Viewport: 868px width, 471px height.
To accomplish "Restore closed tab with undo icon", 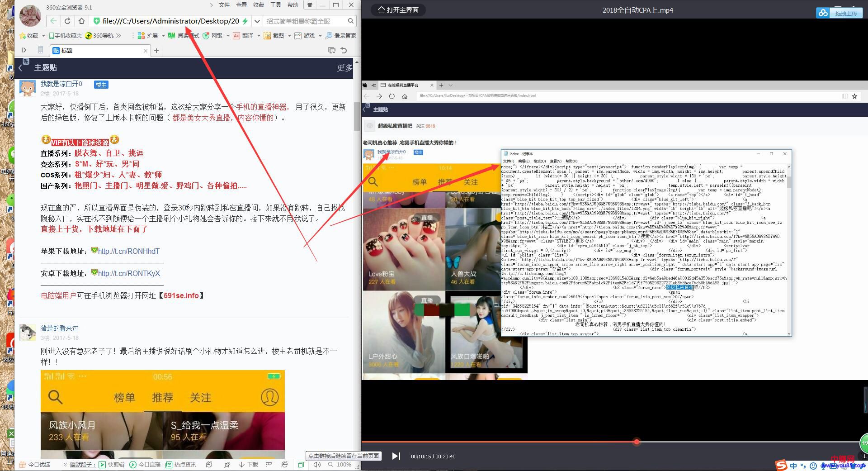I will [344, 50].
